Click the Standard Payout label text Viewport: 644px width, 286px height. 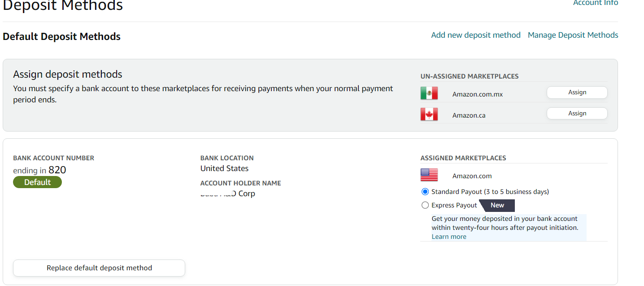(490, 192)
